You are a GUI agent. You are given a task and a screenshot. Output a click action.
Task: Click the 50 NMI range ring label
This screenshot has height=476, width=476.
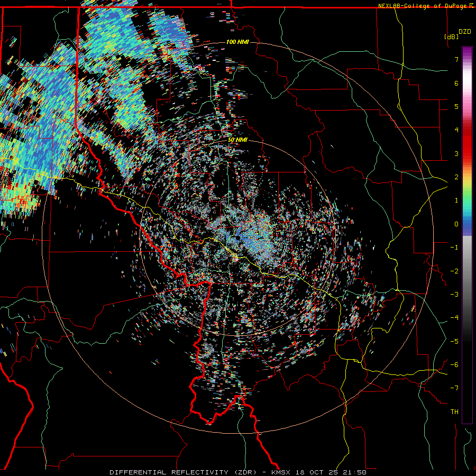[237, 140]
